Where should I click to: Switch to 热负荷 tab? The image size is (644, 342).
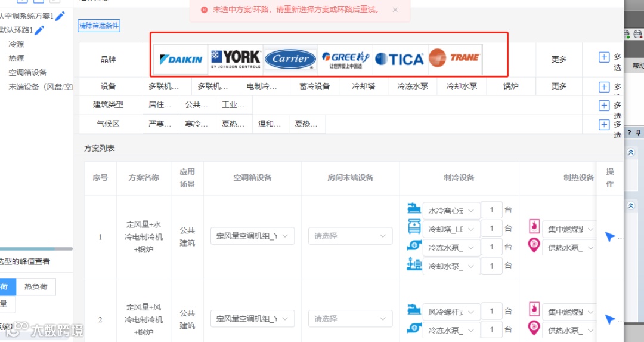(36, 287)
